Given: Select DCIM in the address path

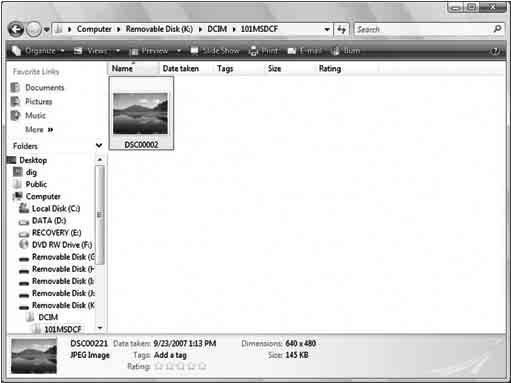Looking at the screenshot, I should (x=217, y=29).
